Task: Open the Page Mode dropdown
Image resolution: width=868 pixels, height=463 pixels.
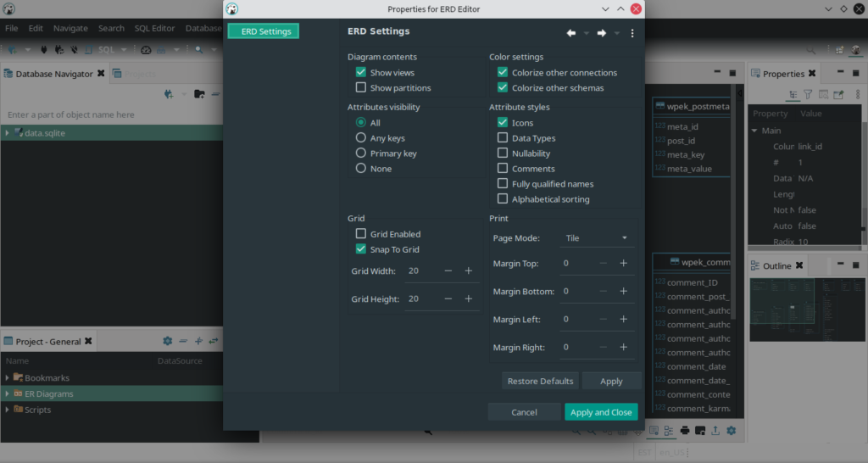Action: click(597, 238)
